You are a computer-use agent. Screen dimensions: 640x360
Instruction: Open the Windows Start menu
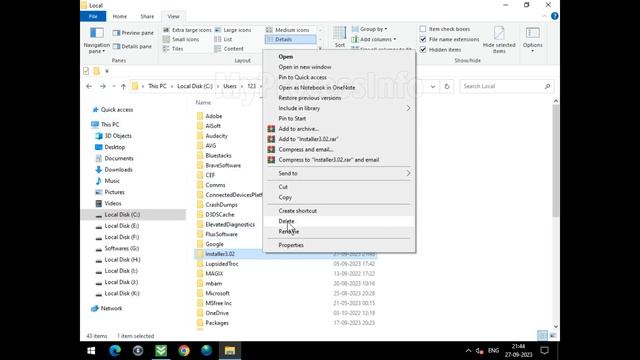click(x=91, y=351)
